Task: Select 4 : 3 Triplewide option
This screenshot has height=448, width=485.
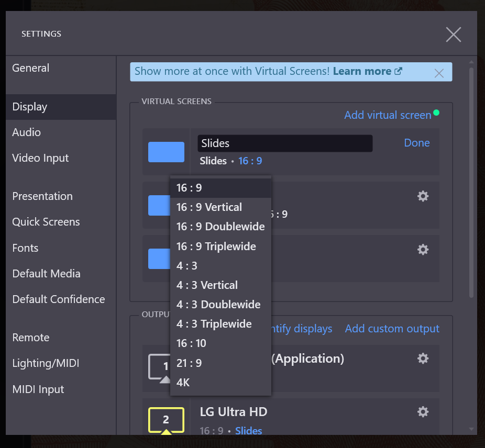Action: (x=221, y=324)
